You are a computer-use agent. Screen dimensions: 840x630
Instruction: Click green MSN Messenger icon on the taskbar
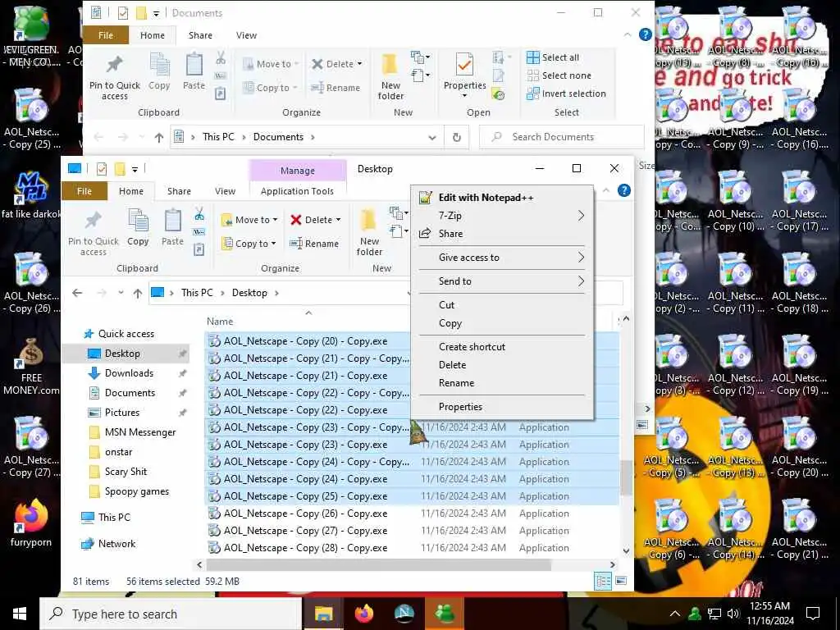445,614
